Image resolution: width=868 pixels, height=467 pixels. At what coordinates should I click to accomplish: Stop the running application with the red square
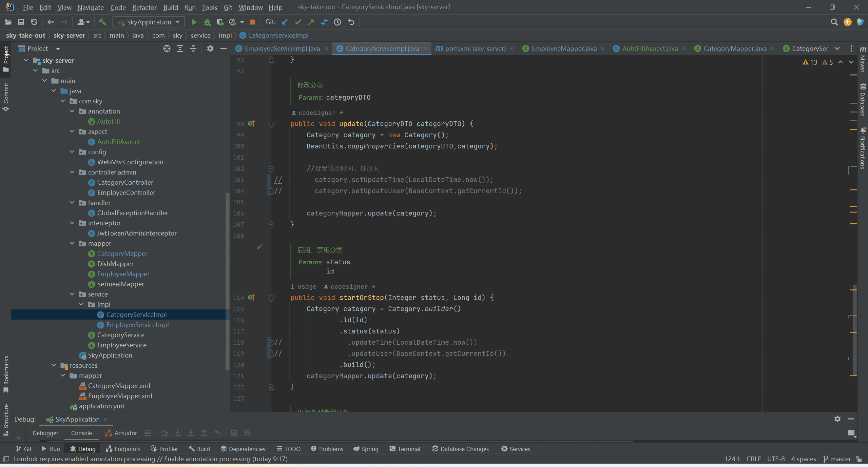[x=252, y=22]
